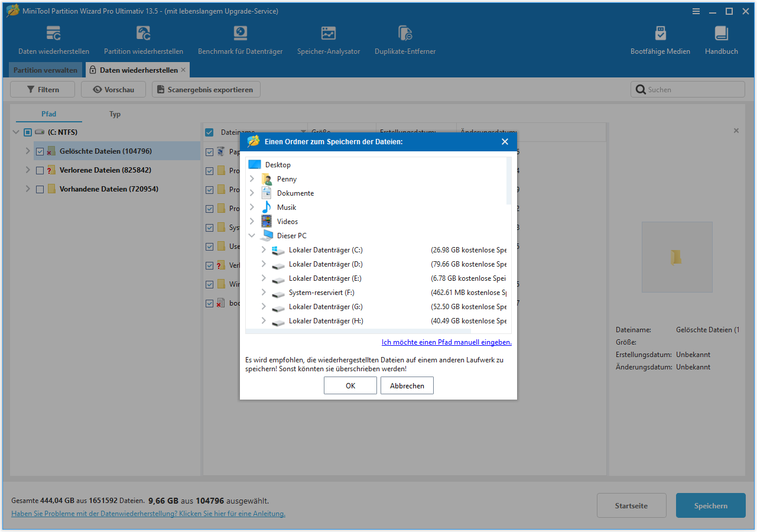Switch to the Typ tab
The image size is (757, 532).
click(x=115, y=114)
